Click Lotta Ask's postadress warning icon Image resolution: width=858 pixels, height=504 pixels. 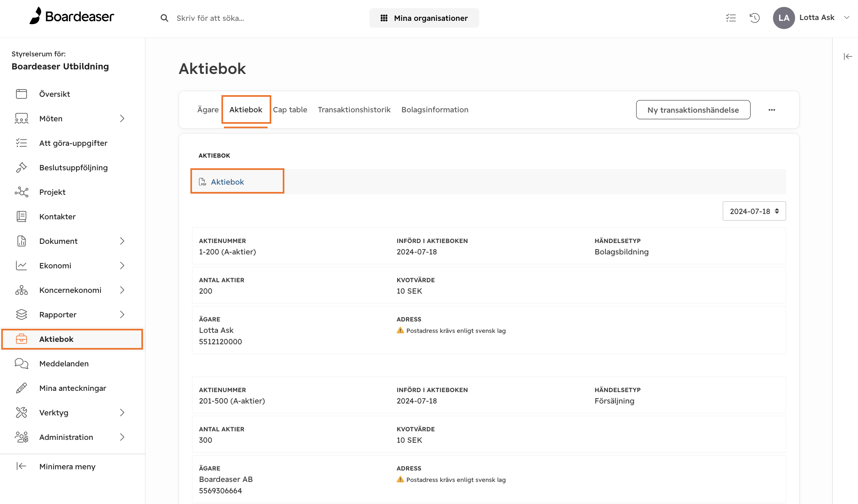[x=400, y=330]
